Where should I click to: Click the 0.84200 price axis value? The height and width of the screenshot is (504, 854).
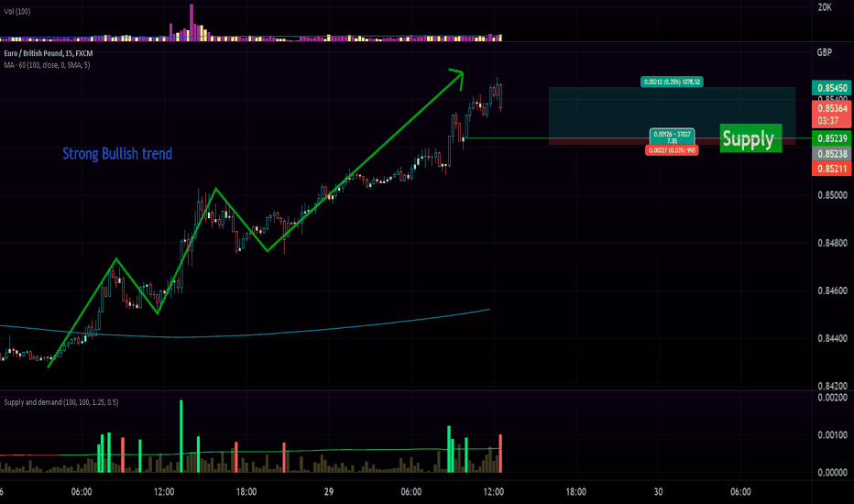pyautogui.click(x=832, y=386)
